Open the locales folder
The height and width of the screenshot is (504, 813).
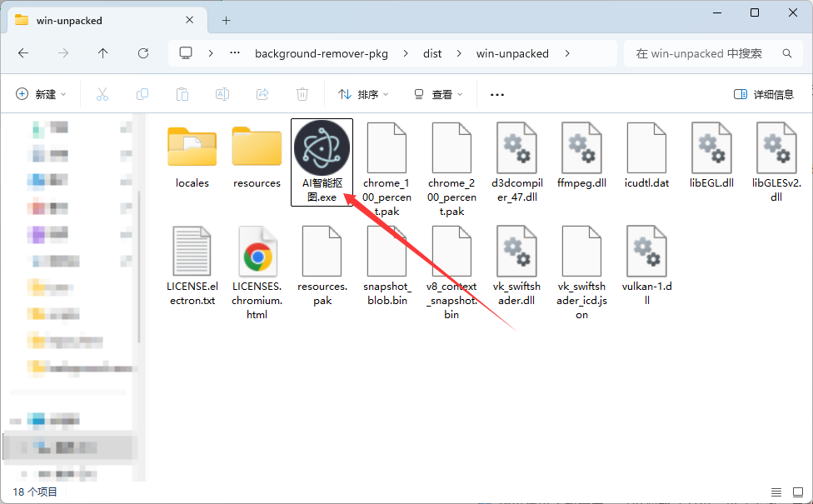[192, 157]
